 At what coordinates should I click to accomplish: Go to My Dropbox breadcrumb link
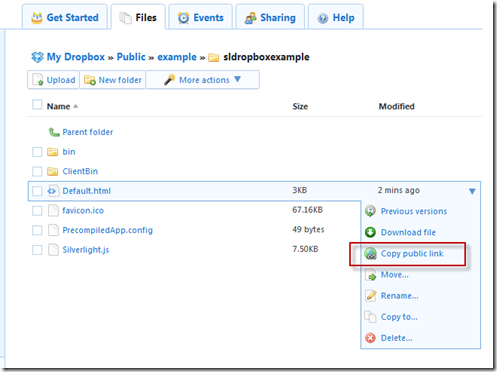click(76, 57)
